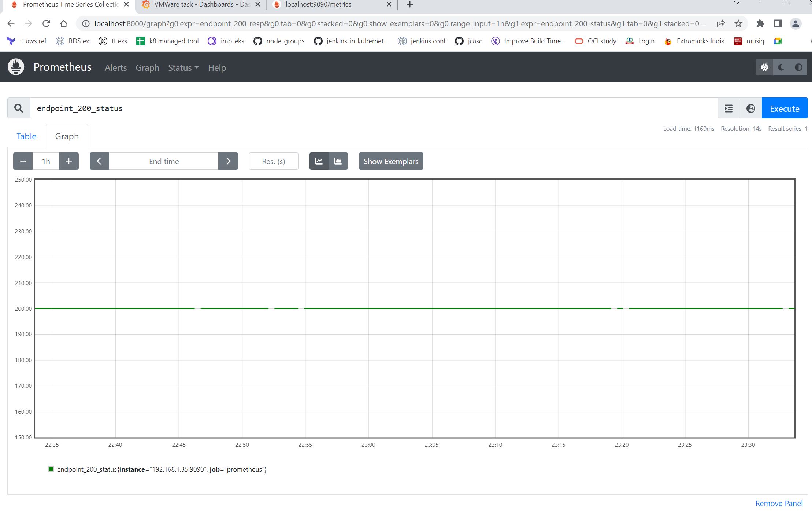Screen dimensions: 812x512
Task: Click the Show Exemplars button
Action: coord(391,161)
